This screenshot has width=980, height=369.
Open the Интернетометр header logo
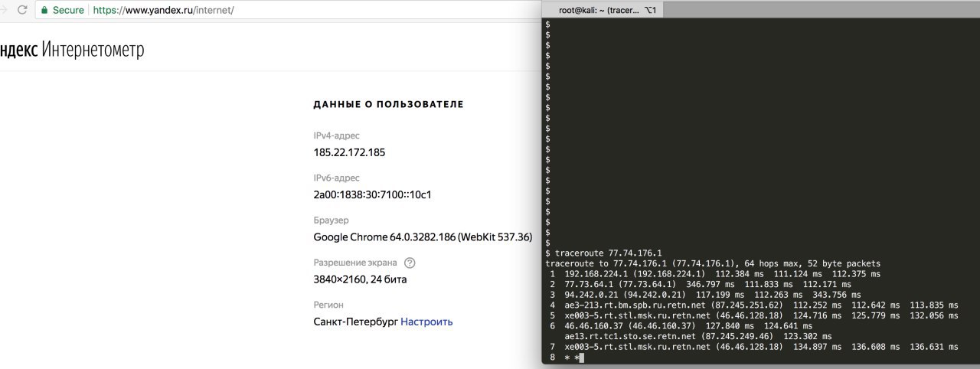click(72, 51)
